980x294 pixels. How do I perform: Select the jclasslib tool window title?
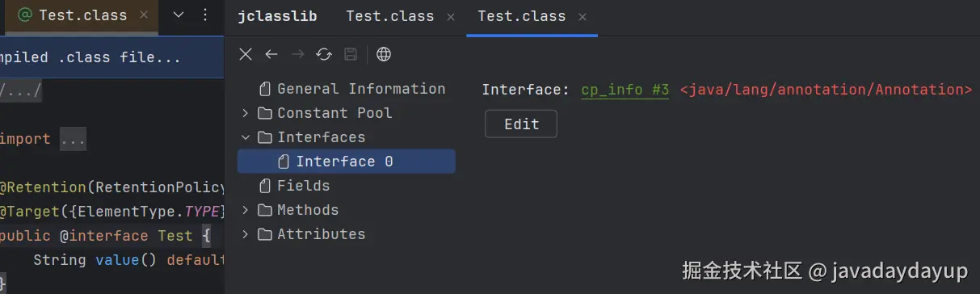[x=277, y=16]
